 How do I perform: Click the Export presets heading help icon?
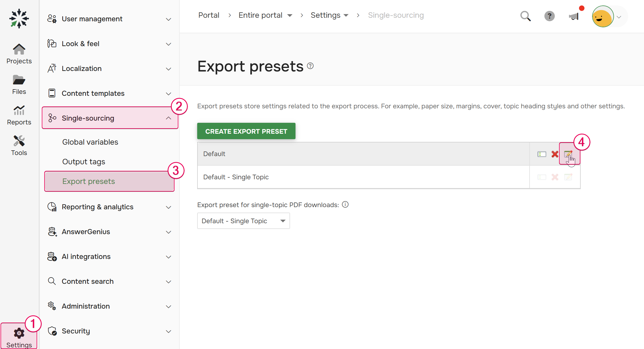click(x=310, y=66)
